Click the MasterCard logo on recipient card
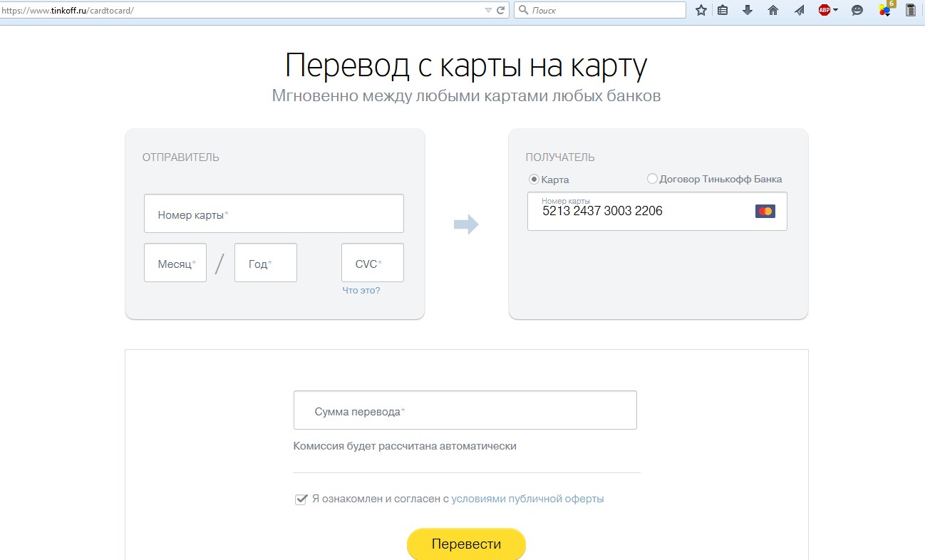Screen dimensions: 925x560 [x=765, y=211]
